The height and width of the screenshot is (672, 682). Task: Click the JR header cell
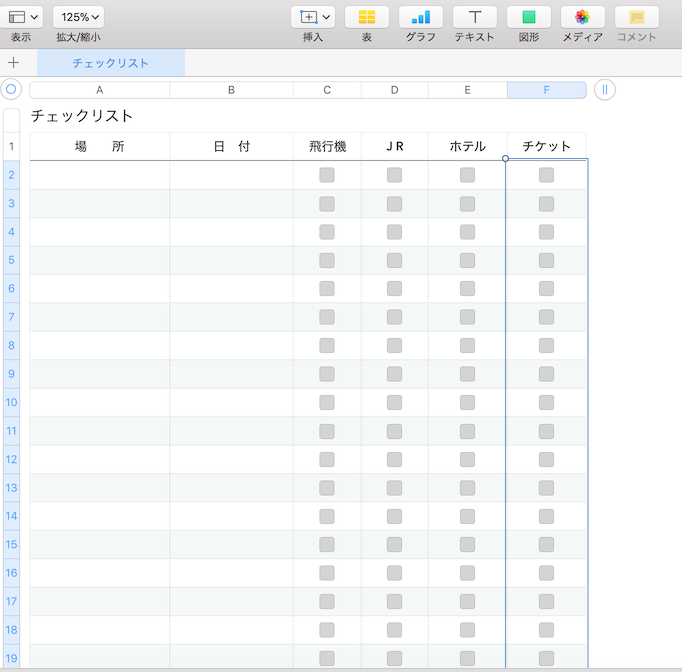click(394, 147)
